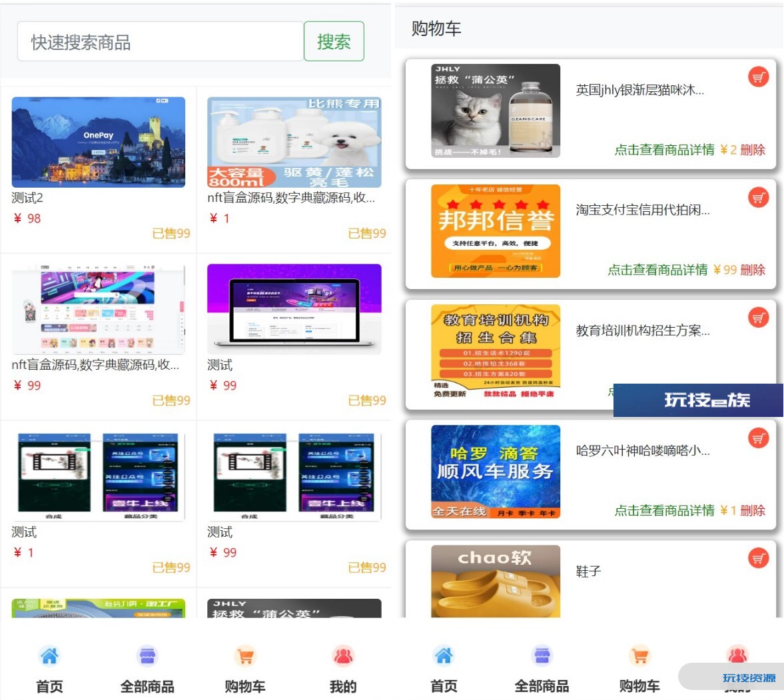Select the anime website screenshot product image
The width and height of the screenshot is (784, 700).
[99, 309]
